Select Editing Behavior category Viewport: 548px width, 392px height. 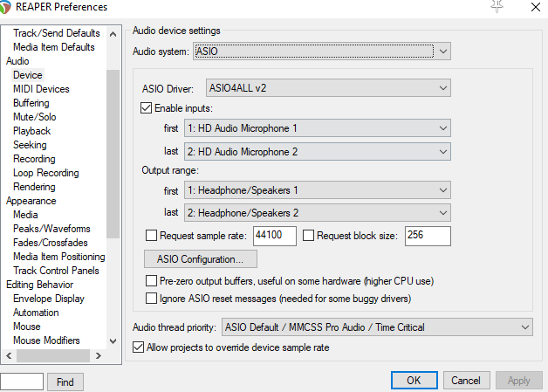[40, 285]
